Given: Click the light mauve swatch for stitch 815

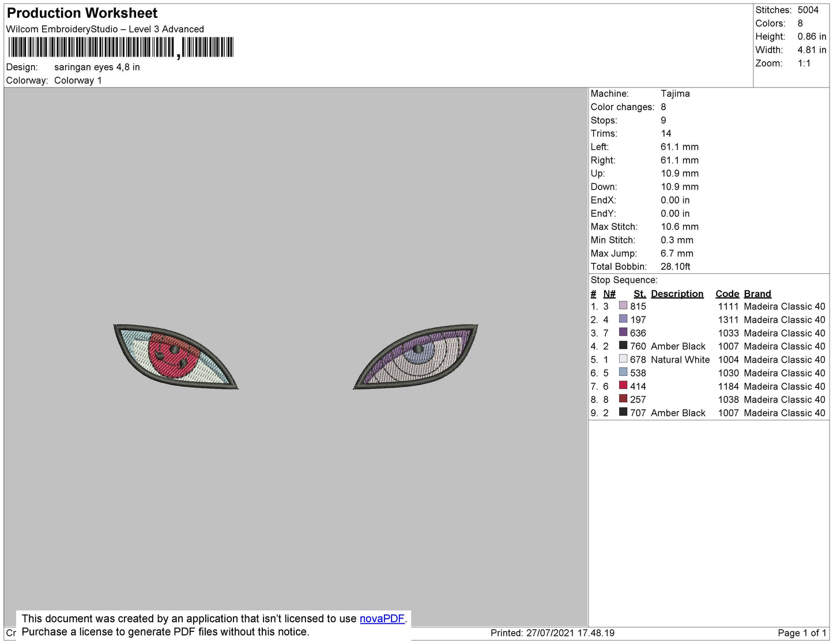Looking at the screenshot, I should 623,306.
